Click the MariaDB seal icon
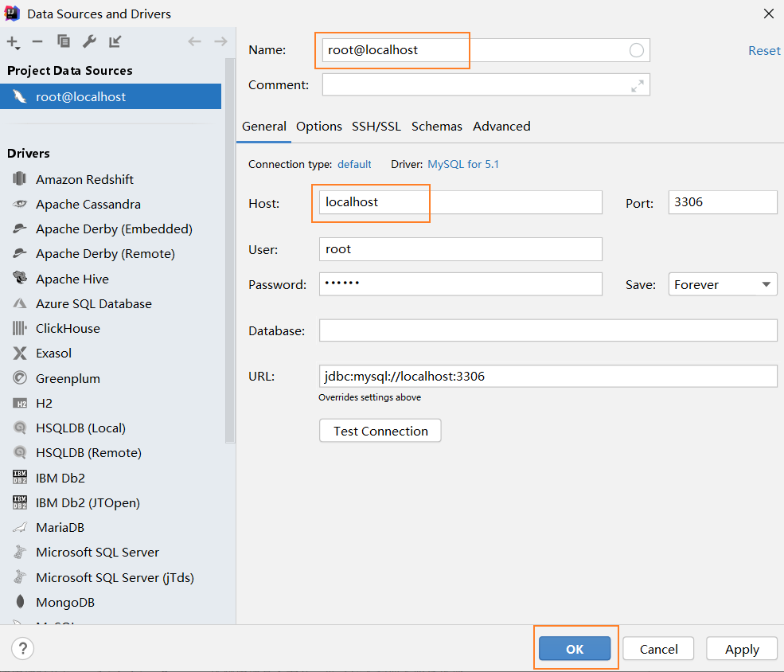 tap(19, 527)
